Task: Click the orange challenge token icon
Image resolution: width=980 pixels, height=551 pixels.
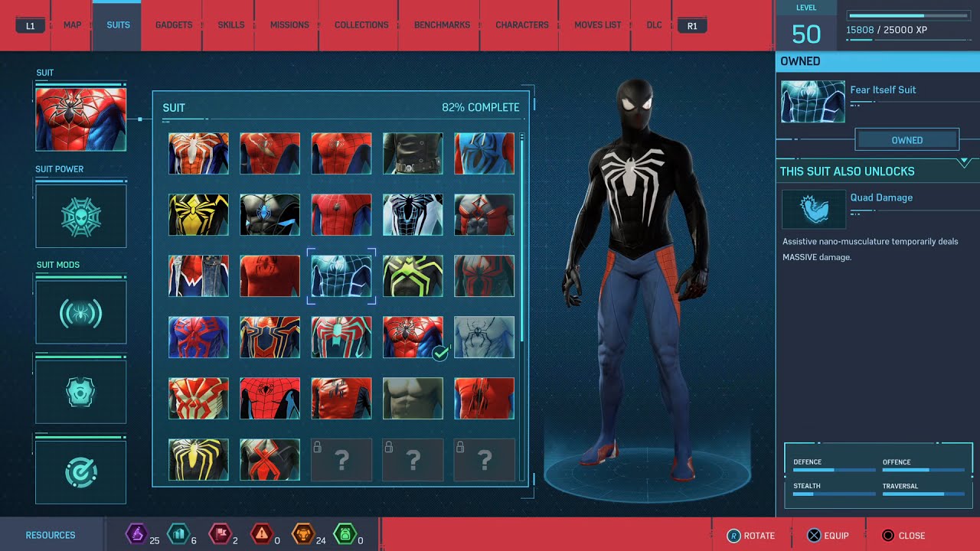Action: 303,533
